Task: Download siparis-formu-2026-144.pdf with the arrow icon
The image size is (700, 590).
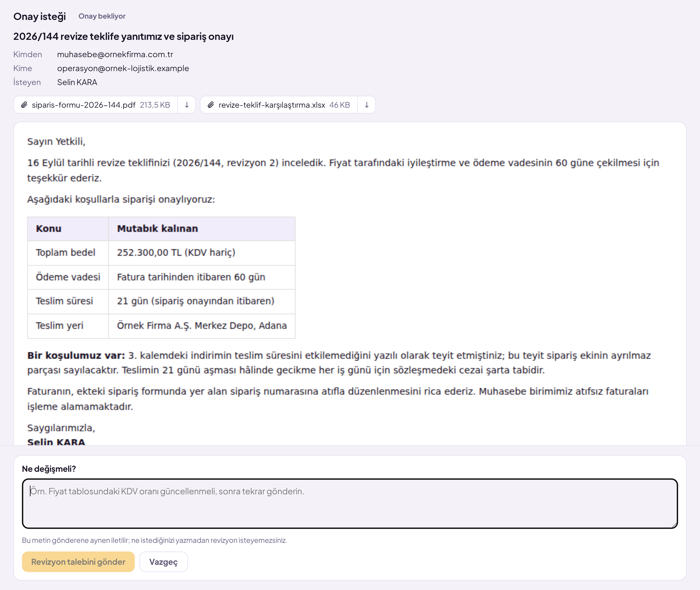Action: [186, 105]
